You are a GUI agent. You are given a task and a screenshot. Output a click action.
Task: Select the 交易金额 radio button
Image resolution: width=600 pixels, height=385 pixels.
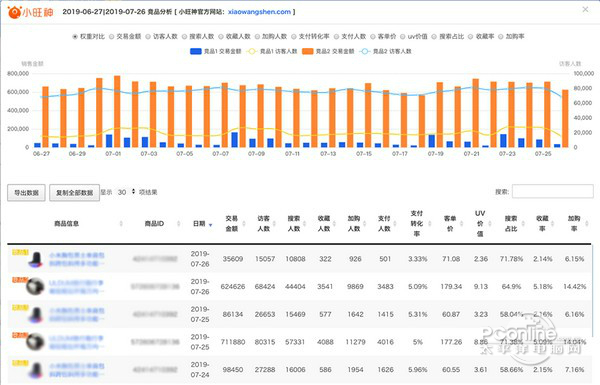point(111,37)
